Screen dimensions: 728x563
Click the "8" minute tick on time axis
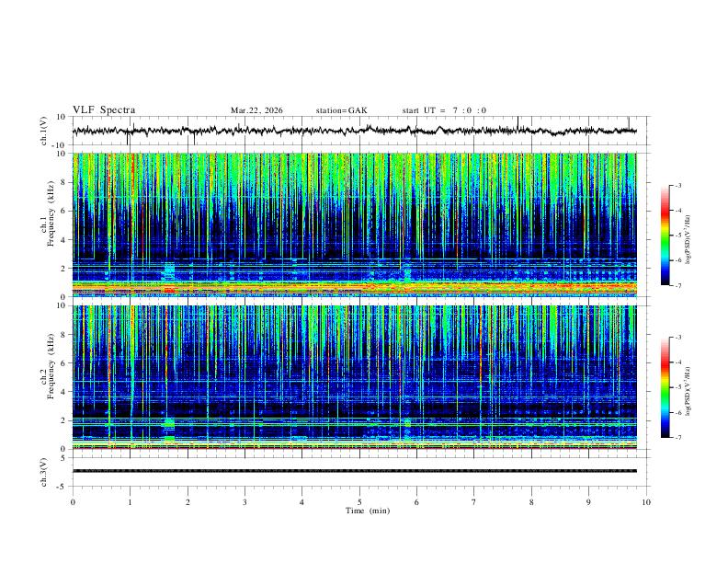coord(531,502)
